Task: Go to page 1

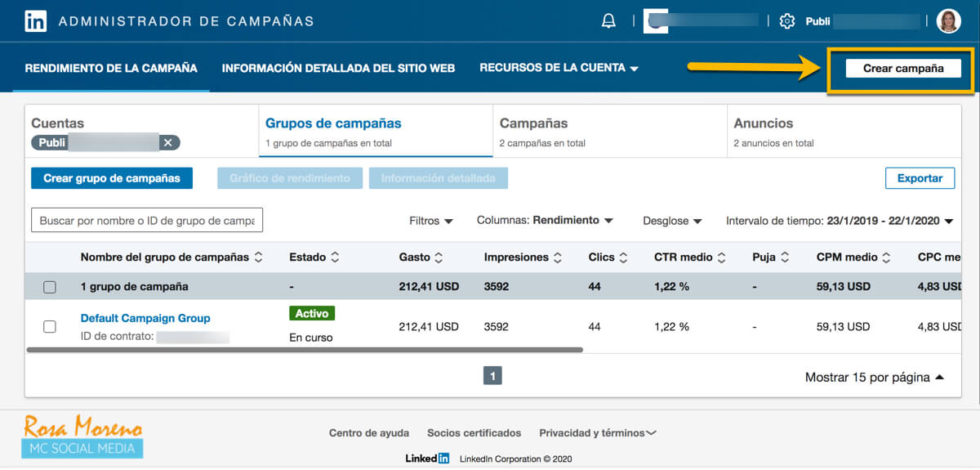Action: 492,376
